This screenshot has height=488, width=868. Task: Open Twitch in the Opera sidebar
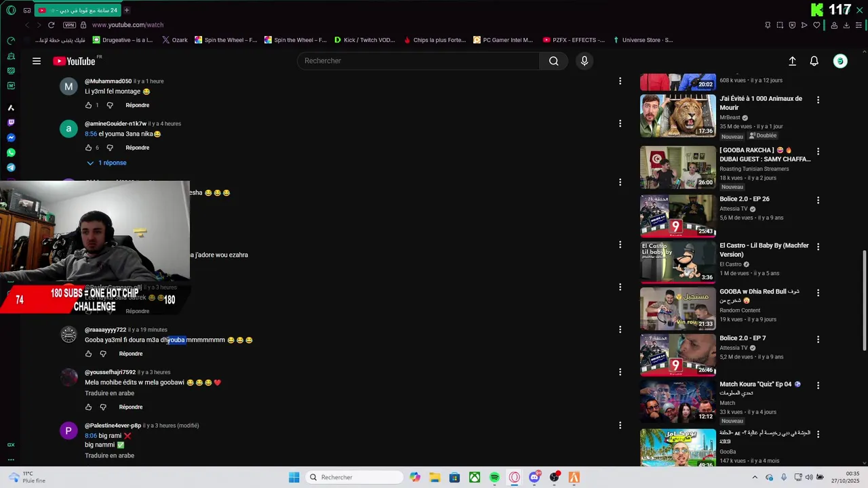pos(11,123)
